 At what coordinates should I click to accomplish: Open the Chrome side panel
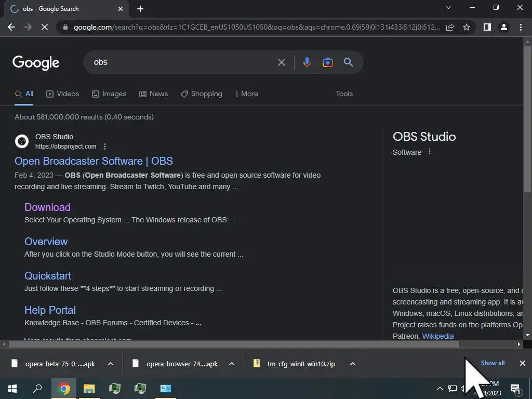click(x=487, y=27)
